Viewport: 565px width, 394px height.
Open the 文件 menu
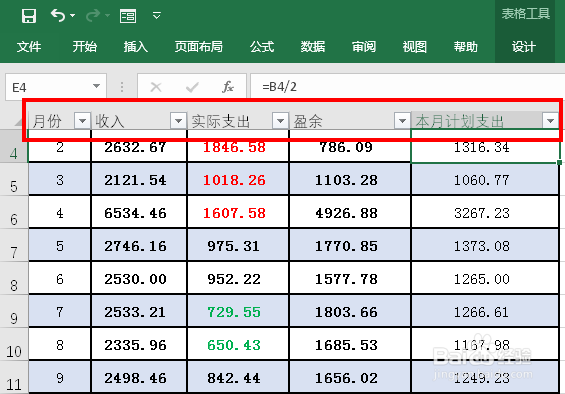pos(29,47)
